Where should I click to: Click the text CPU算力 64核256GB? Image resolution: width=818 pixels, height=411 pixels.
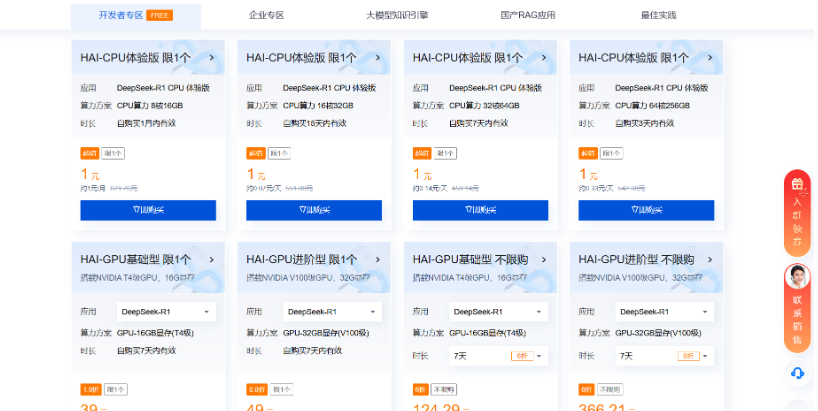click(x=652, y=105)
